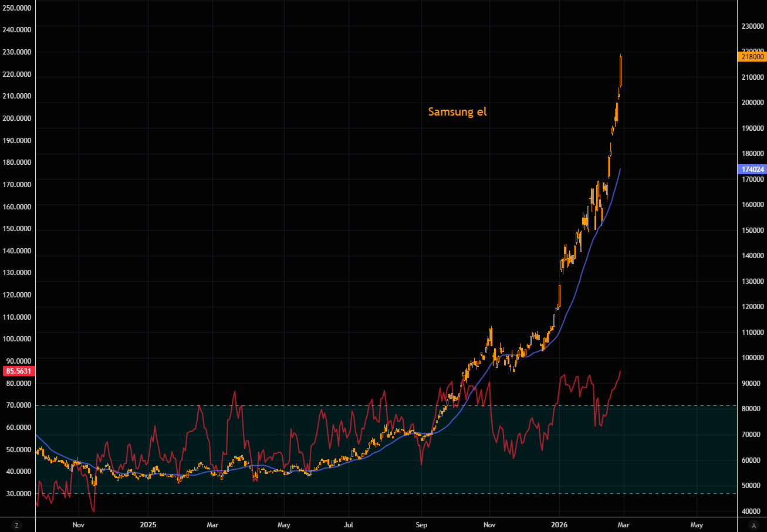Click the end of the red oscillator line
Screen dimensions: 767x532
point(620,371)
